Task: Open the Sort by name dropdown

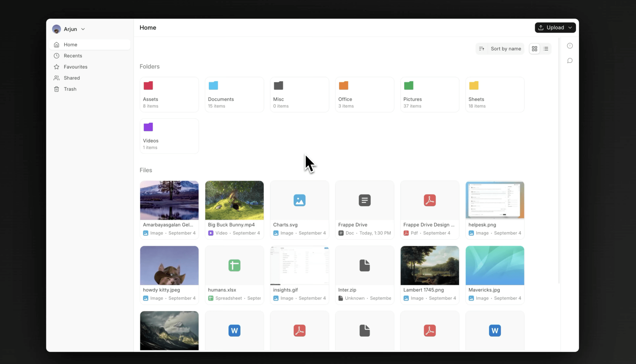Action: [506, 48]
